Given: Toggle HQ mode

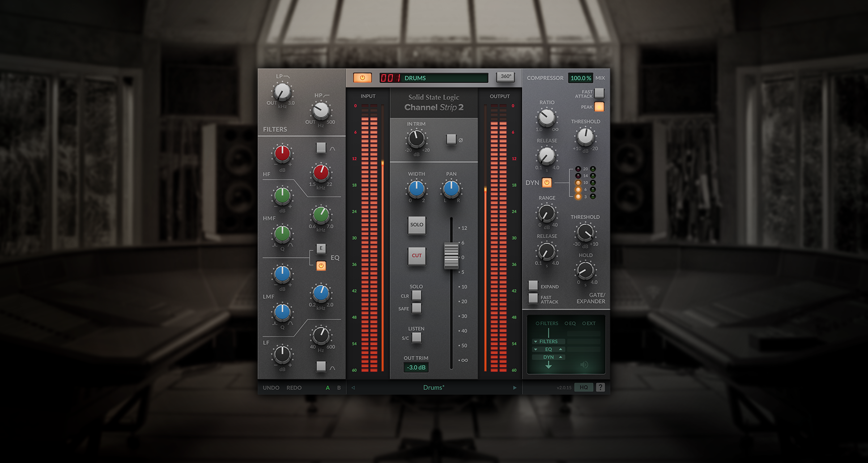Looking at the screenshot, I should tap(584, 387).
